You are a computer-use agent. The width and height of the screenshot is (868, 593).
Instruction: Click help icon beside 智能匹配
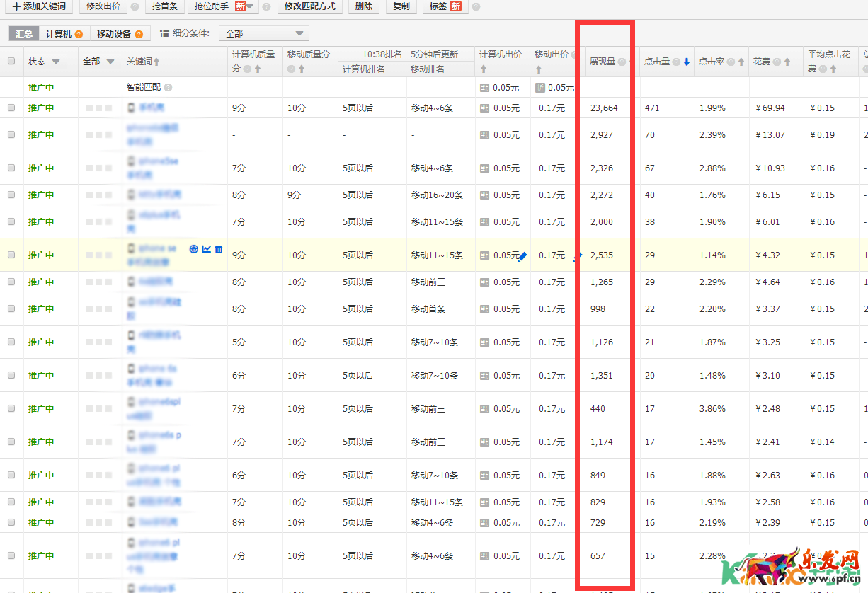click(169, 87)
